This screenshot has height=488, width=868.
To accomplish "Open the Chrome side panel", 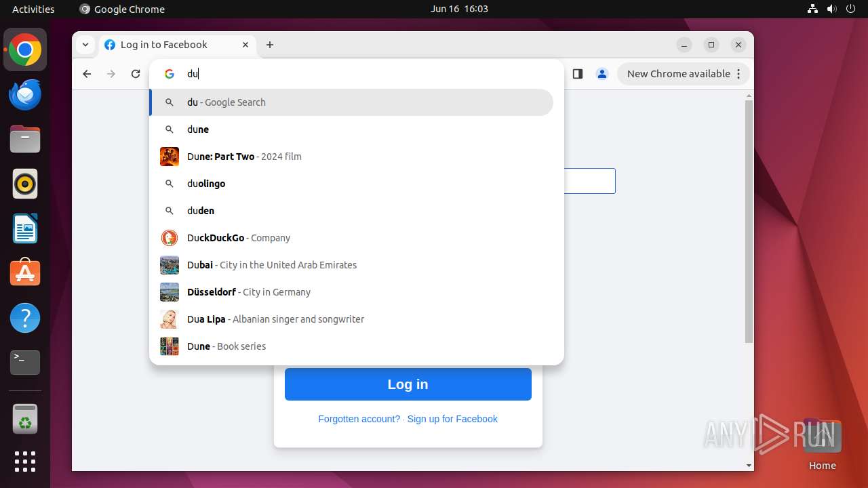I will point(578,74).
